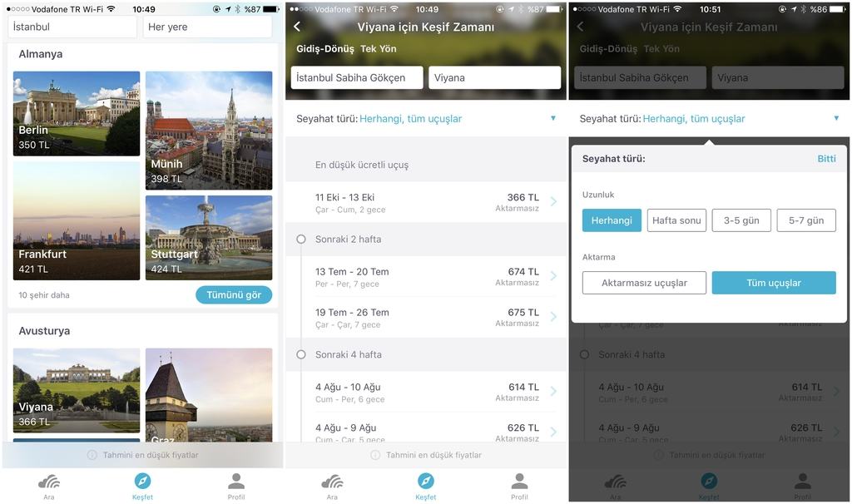Open the 11 Eki - 13 Eki flight chevron
Viewport: 852px width, 504px height.
coord(553,201)
